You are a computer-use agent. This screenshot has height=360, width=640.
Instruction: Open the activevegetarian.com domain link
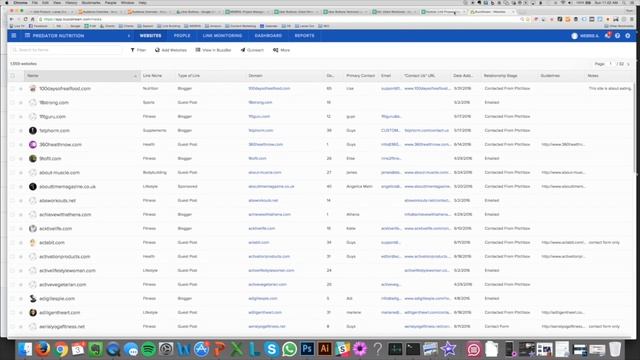(267, 284)
